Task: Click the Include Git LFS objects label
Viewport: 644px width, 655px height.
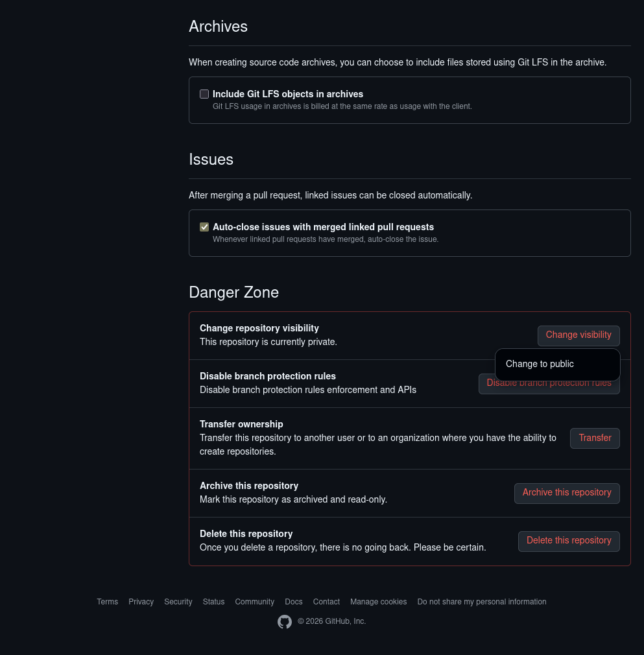Action: (x=287, y=94)
